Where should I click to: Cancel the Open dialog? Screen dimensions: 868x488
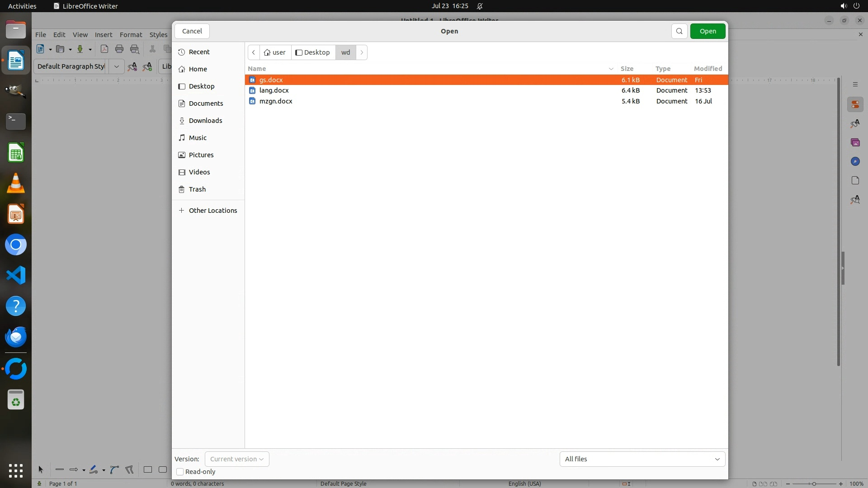(192, 31)
